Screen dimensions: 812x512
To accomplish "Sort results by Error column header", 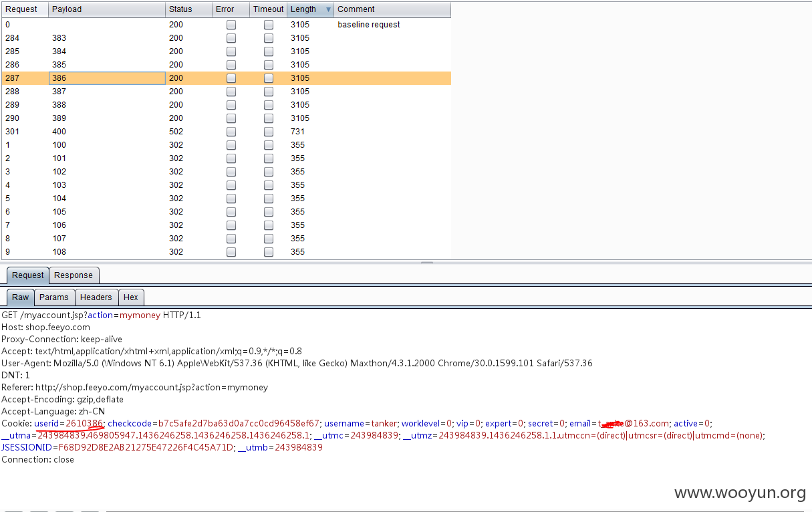I will point(231,9).
